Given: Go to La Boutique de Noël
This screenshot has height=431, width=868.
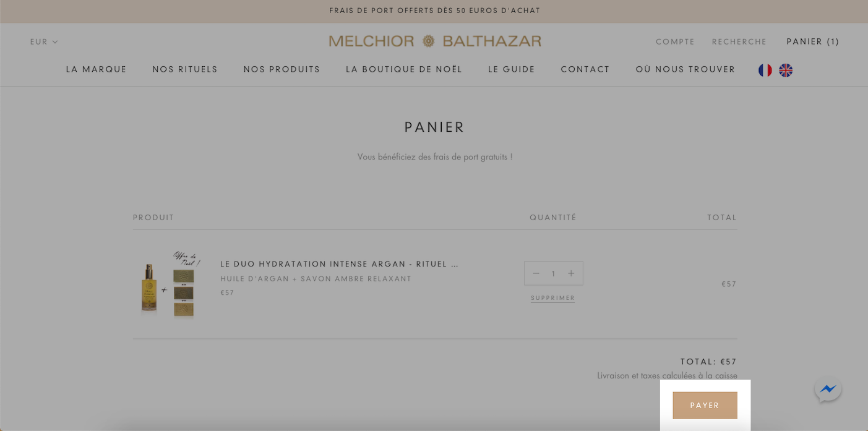Looking at the screenshot, I should click(x=404, y=69).
